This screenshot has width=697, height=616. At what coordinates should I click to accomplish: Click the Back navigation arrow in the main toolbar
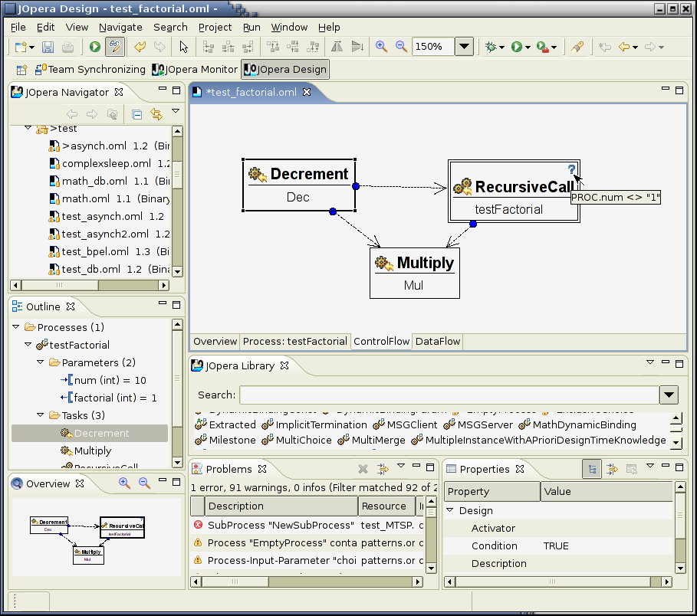click(624, 47)
